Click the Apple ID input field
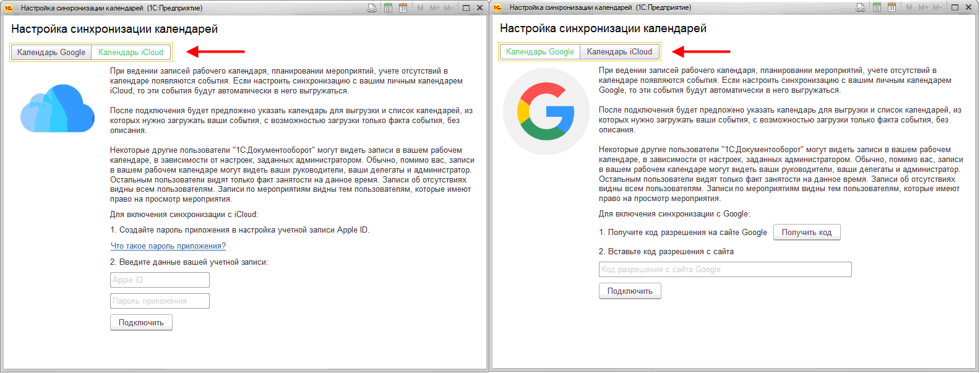Viewport: 980px width, 373px height. 160,280
